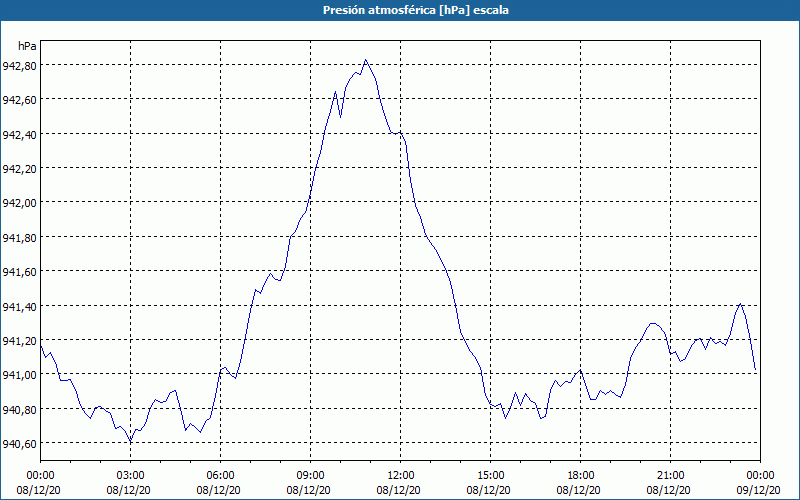This screenshot has height=500, width=800.
Task: Select the hPa unit label
Action: pyautogui.click(x=27, y=46)
